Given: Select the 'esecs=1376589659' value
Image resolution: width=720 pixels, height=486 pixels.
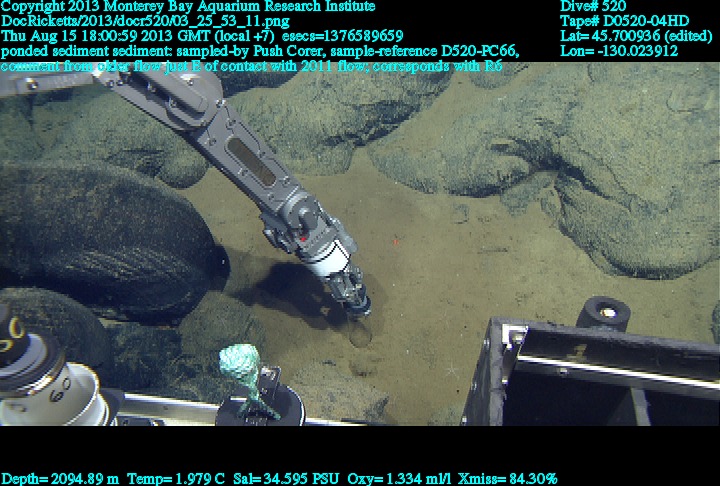Looking at the screenshot, I should pos(343,36).
